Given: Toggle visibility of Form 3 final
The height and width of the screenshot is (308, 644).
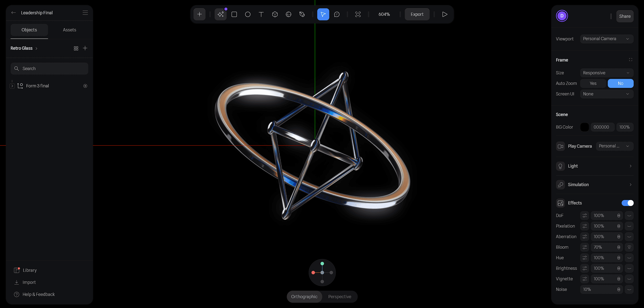Looking at the screenshot, I should 85,86.
